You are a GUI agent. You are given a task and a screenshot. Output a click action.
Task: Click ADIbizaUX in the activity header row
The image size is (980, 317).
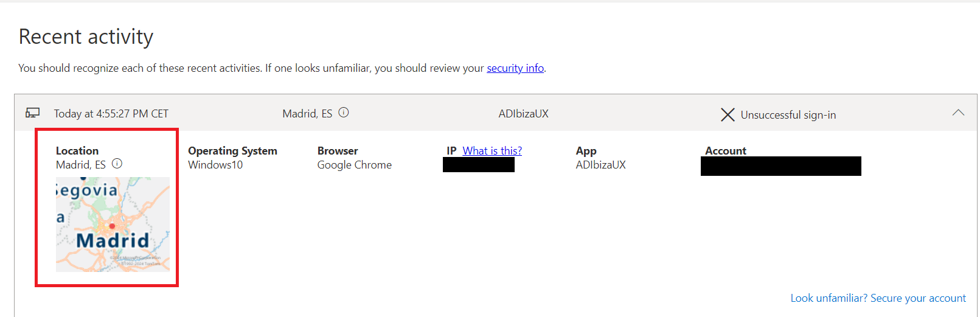(523, 114)
